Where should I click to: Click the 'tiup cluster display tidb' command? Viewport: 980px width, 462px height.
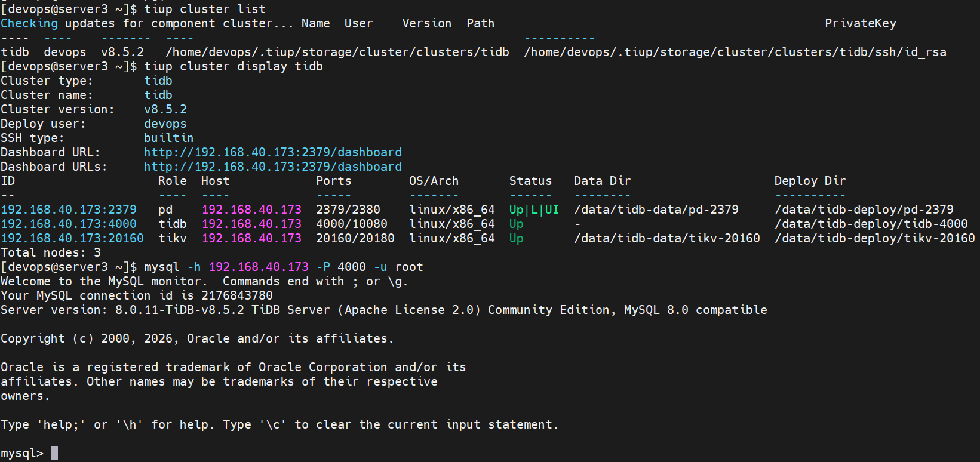(x=234, y=66)
